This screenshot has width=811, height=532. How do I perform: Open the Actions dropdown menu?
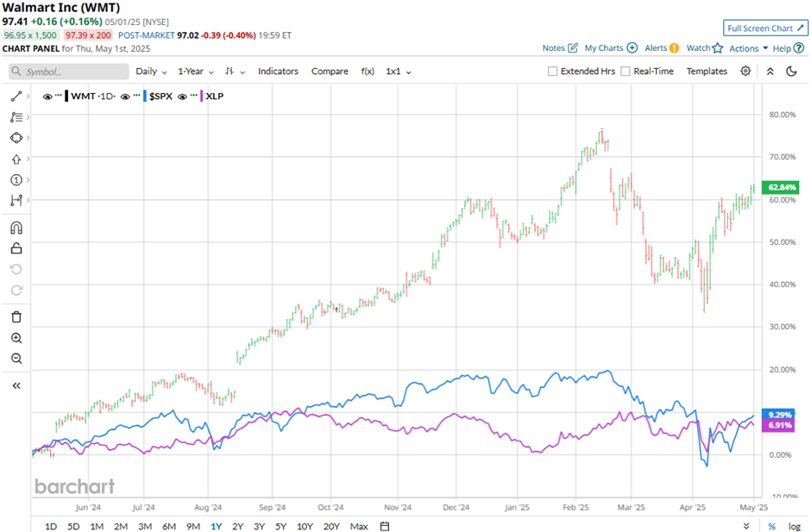click(x=748, y=48)
